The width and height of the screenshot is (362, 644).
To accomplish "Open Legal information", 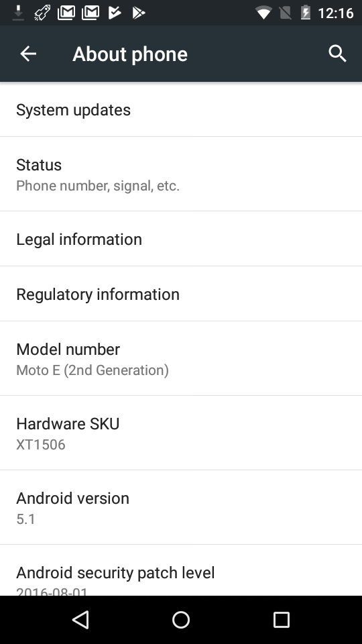I will (x=181, y=239).
